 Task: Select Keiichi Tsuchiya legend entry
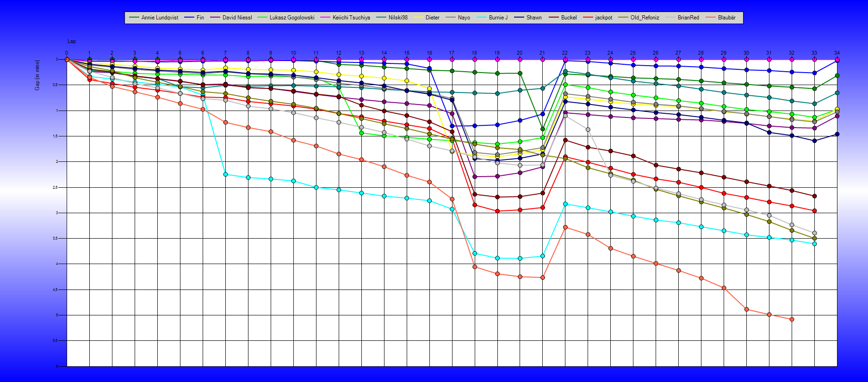345,18
